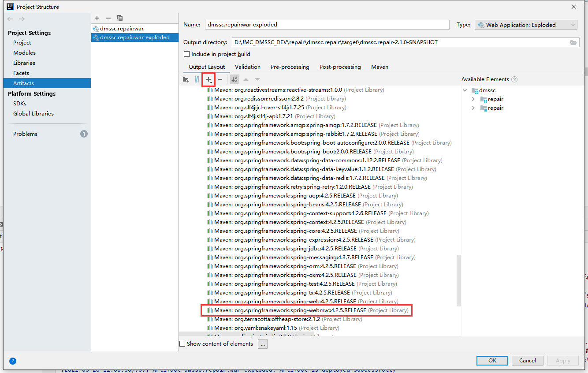The height and width of the screenshot is (373, 588).
Task: Click into the artifact Name field
Action: (327, 25)
